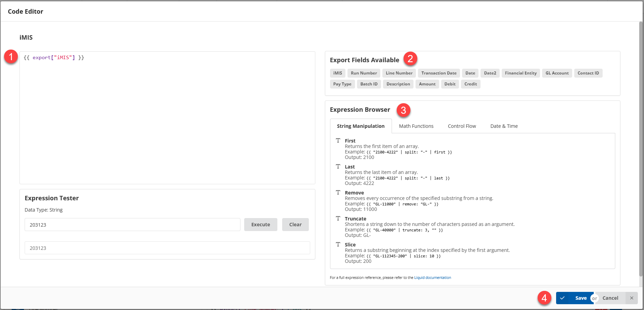Click in the expression tester input field
The image size is (644, 310).
point(132,225)
